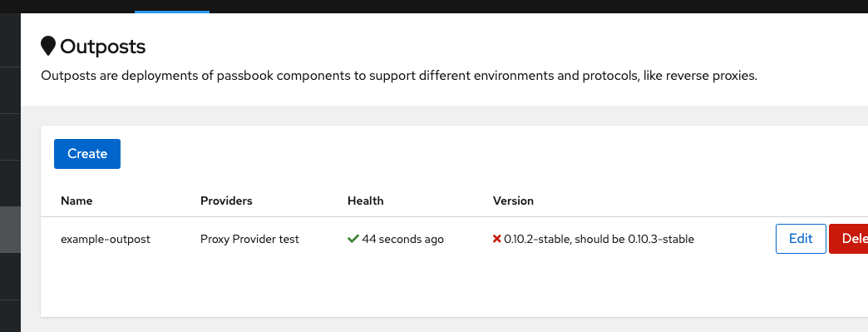
Task: Click the Outposts page heading
Action: pyautogui.click(x=102, y=47)
